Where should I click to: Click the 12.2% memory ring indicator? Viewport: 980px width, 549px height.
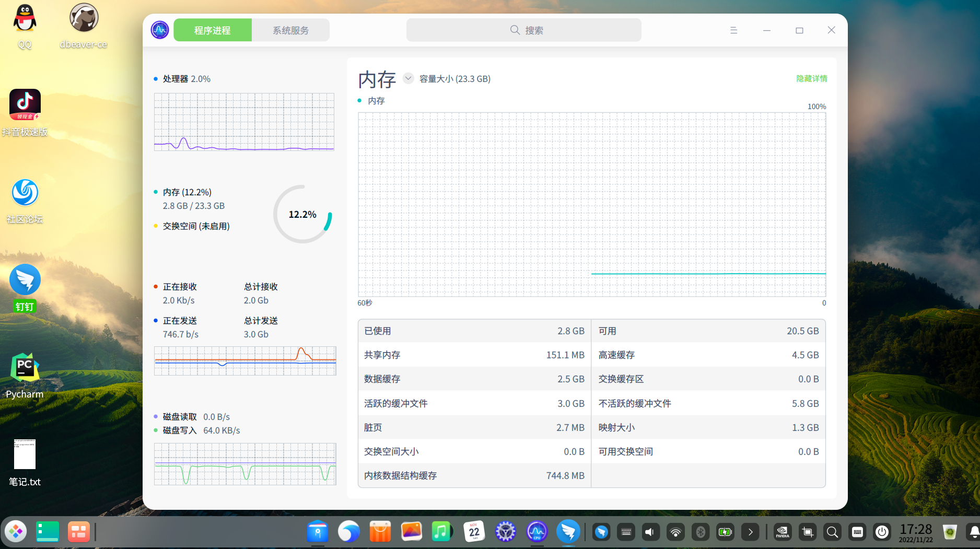pos(302,214)
